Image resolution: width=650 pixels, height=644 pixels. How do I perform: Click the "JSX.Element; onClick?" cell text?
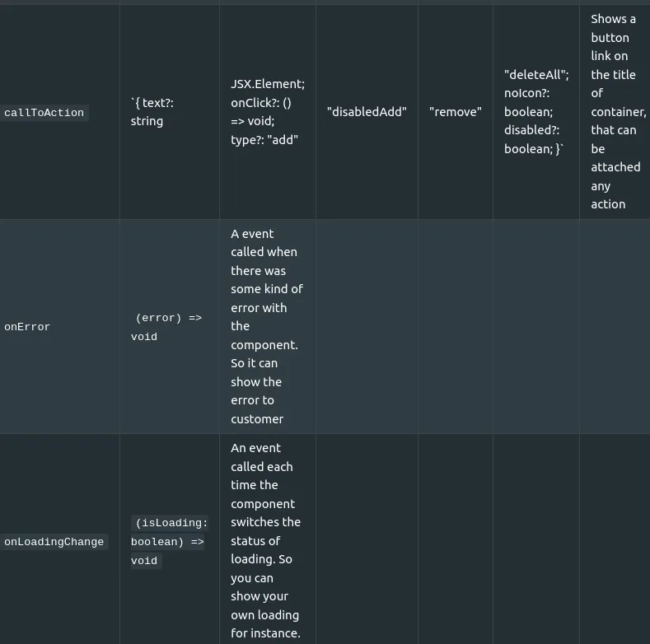point(268,112)
